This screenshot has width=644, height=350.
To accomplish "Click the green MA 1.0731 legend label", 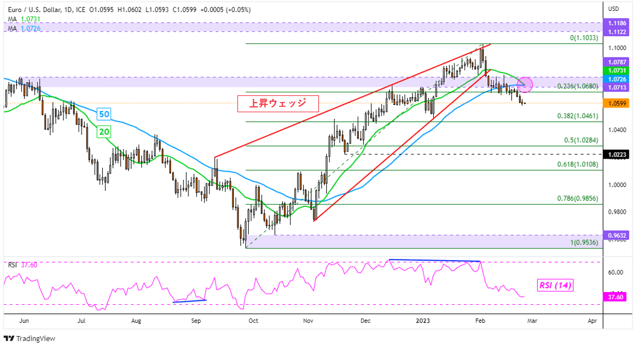I will coord(24,19).
